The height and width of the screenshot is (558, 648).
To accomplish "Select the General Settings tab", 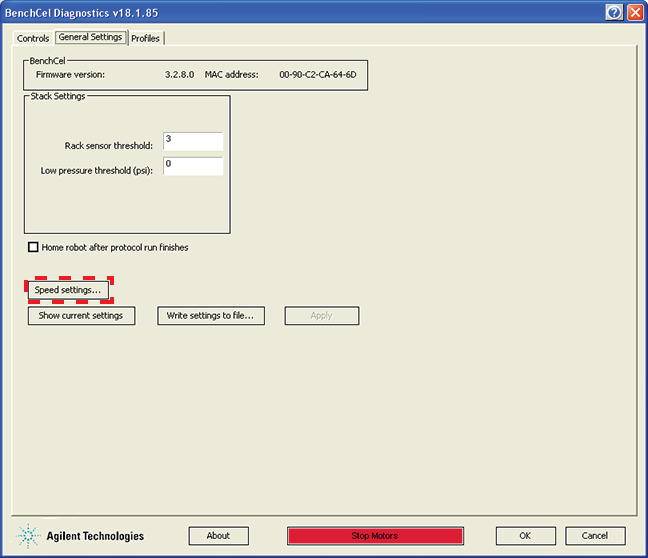I will 90,38.
